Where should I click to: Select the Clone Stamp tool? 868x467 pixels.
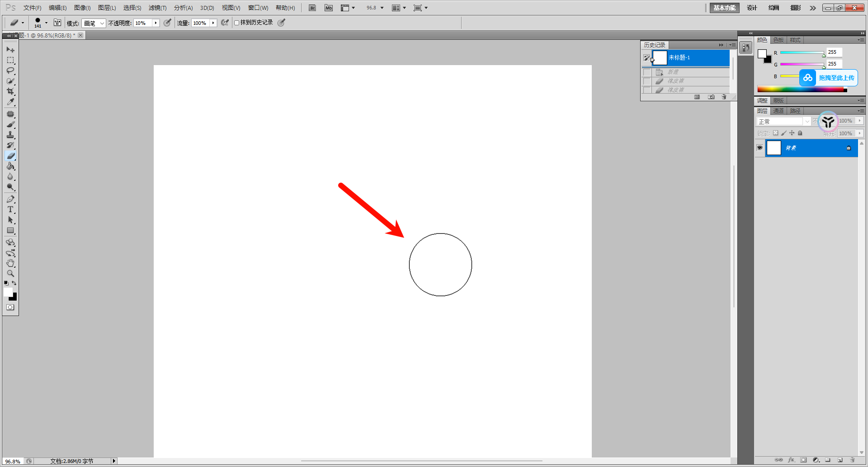[x=10, y=135]
